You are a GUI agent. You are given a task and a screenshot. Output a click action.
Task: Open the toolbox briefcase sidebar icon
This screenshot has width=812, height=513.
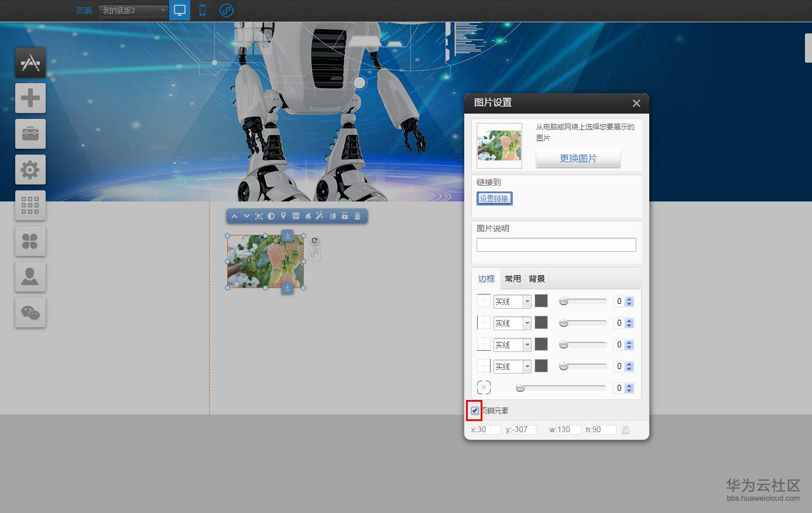tap(30, 134)
